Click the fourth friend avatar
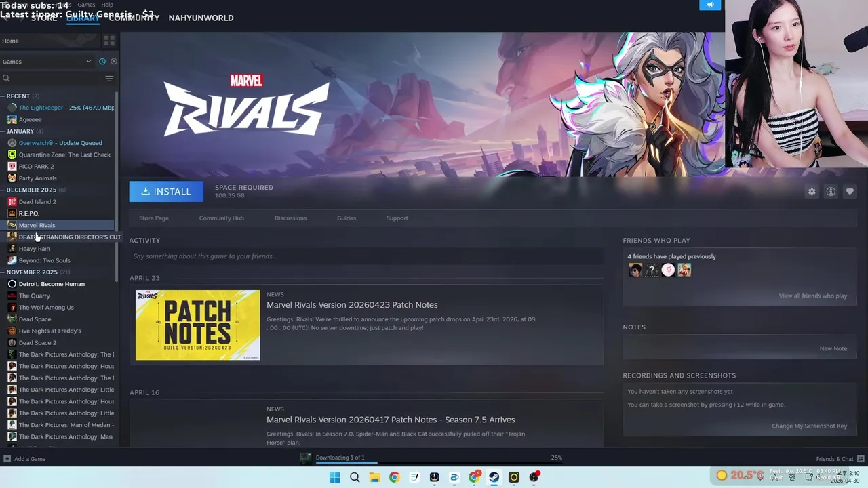 click(684, 270)
